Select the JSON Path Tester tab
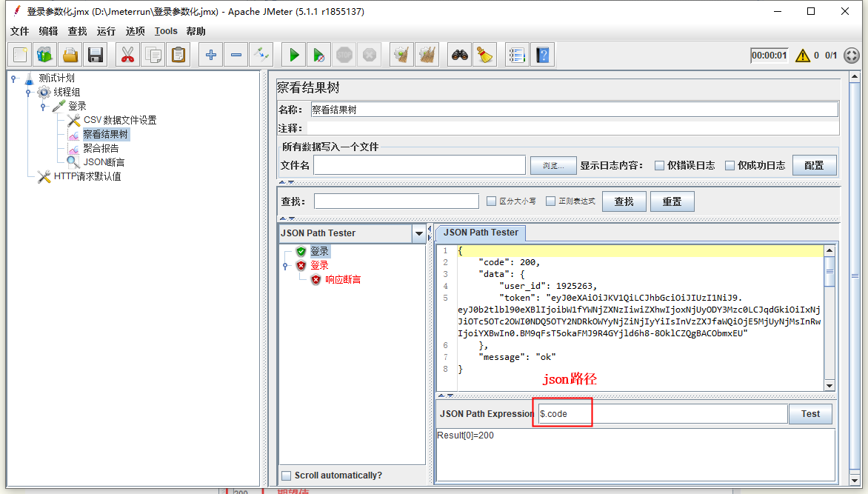The image size is (868, 494). pos(481,233)
